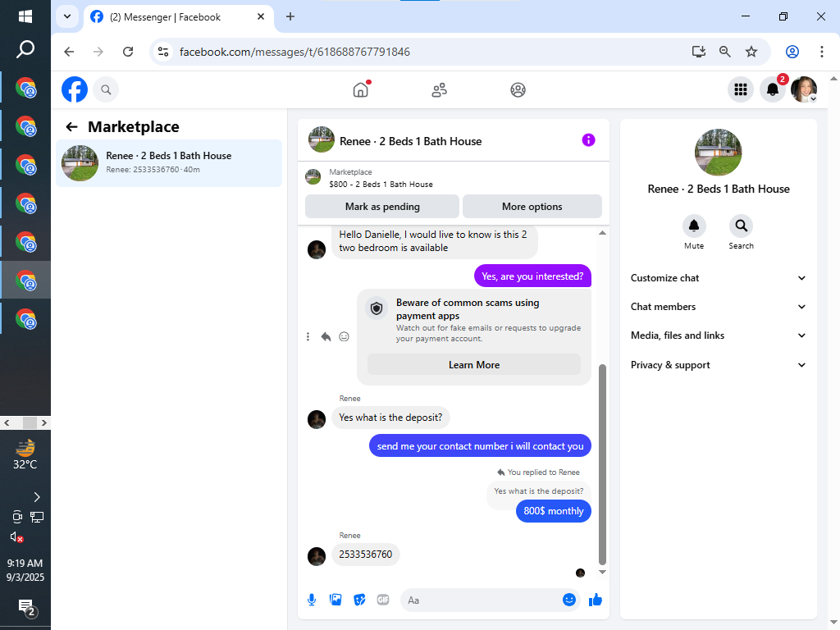
Task: Open the account profile picture menu
Action: point(804,89)
